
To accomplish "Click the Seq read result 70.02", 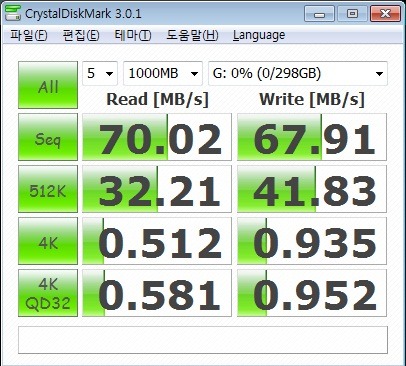I will 157,137.
